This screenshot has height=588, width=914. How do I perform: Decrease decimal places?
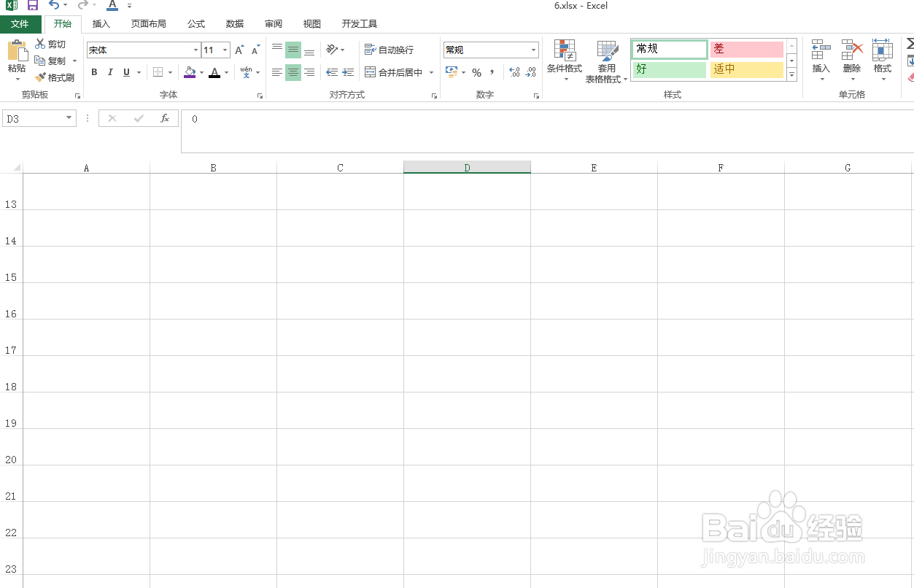pyautogui.click(x=531, y=72)
